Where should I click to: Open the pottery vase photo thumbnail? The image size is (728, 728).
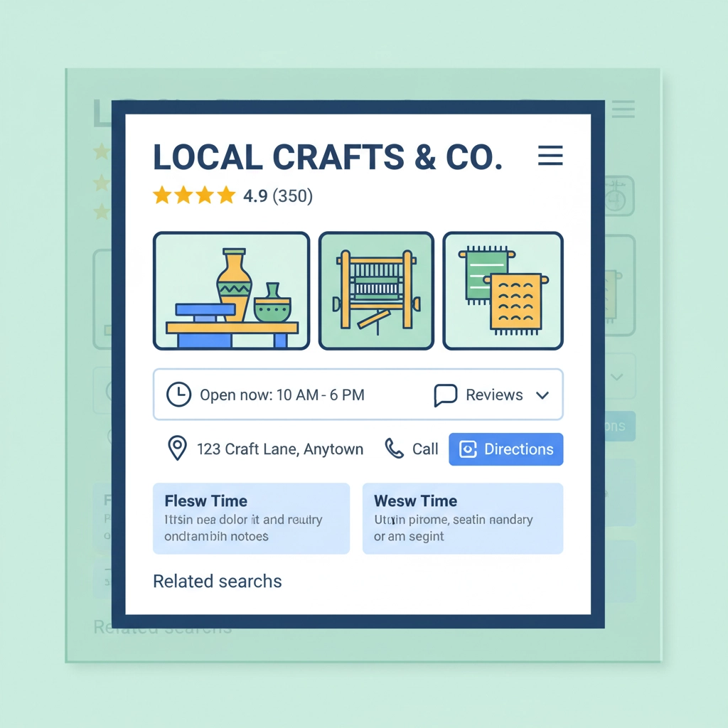point(231,291)
